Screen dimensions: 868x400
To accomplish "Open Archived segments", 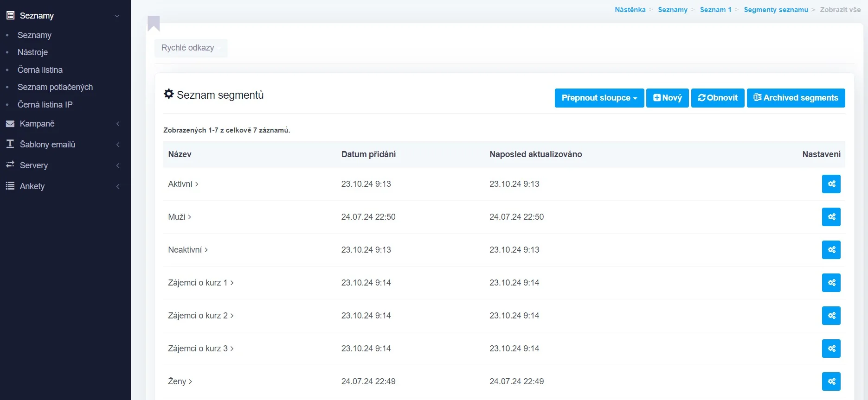I will coord(796,98).
